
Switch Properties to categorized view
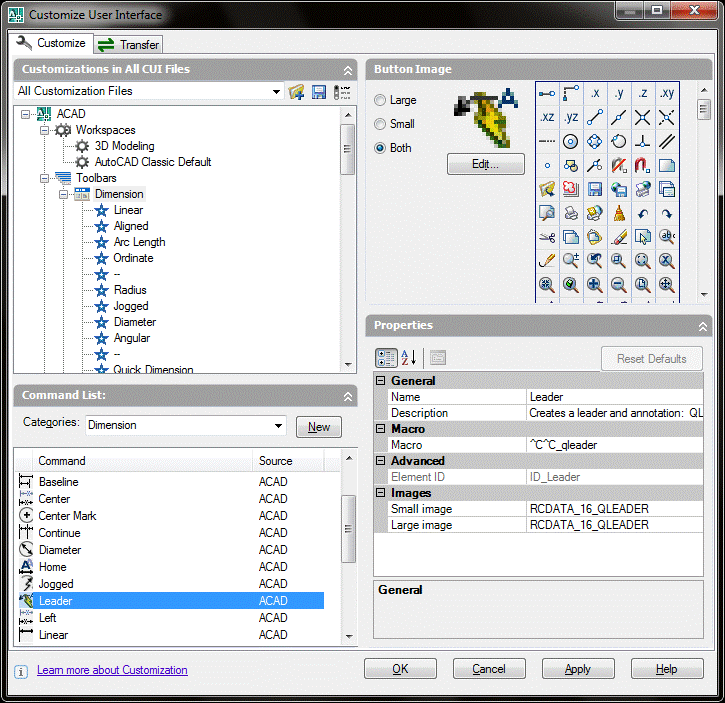pyautogui.click(x=386, y=358)
